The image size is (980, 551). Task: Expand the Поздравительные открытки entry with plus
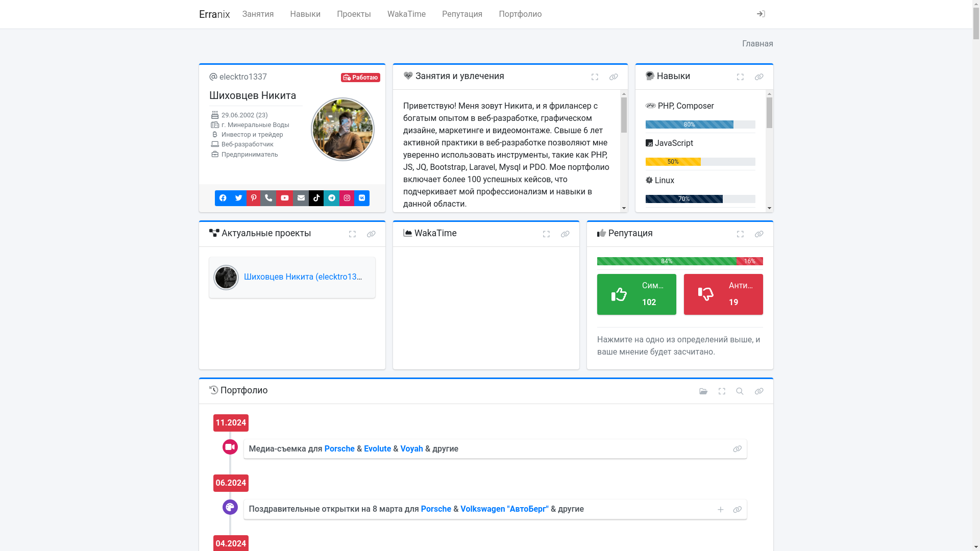click(x=721, y=510)
